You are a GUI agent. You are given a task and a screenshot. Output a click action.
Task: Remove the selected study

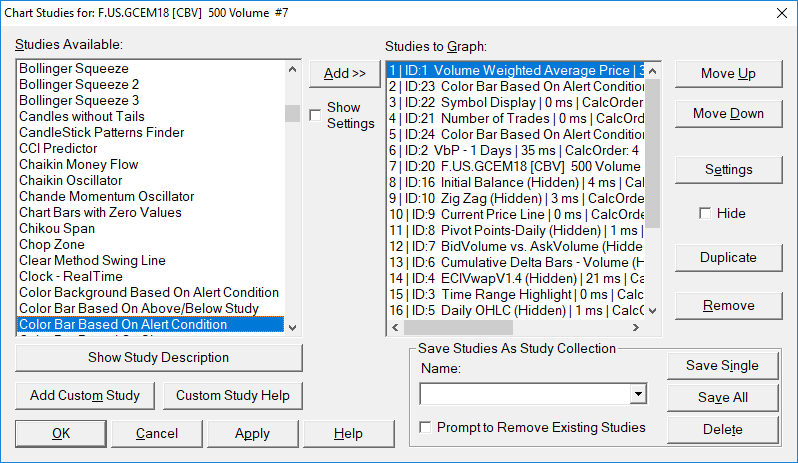tap(728, 305)
